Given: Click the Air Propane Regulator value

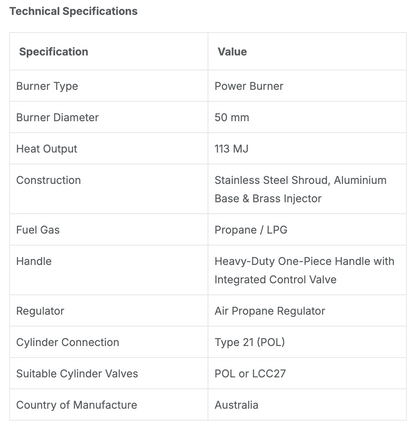Looking at the screenshot, I should click(270, 311).
